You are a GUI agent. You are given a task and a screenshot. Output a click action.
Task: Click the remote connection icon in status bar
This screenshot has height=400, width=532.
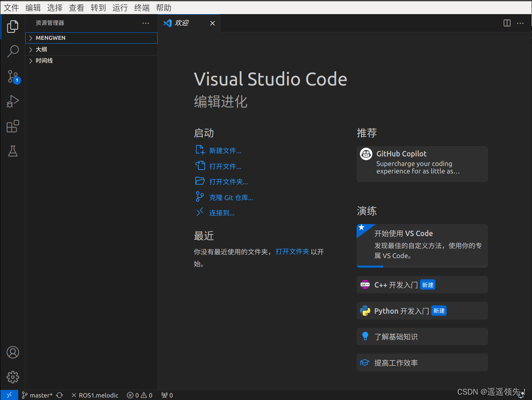pyautogui.click(x=9, y=395)
